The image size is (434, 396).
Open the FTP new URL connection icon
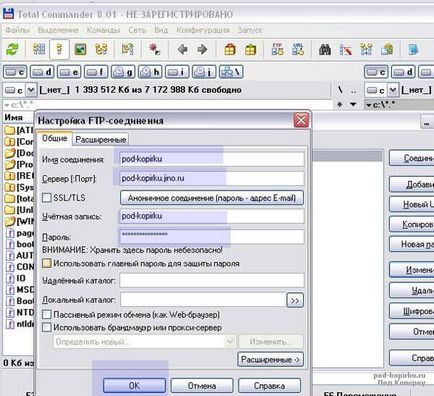(298, 49)
